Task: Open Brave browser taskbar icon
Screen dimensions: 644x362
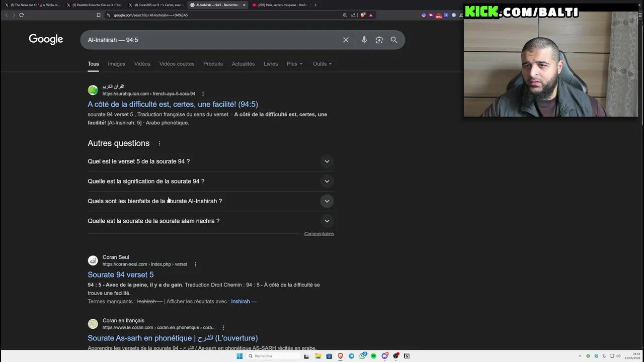Action: click(340, 356)
